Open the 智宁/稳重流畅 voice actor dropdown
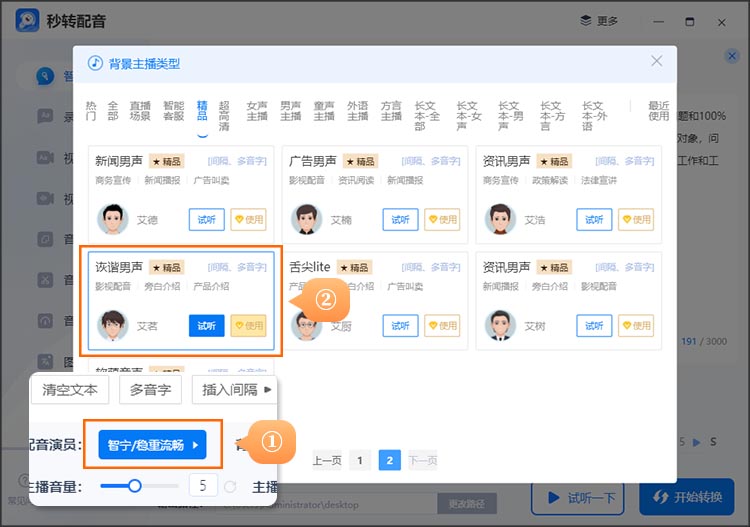Viewport: 750px width, 527px height. pos(152,445)
